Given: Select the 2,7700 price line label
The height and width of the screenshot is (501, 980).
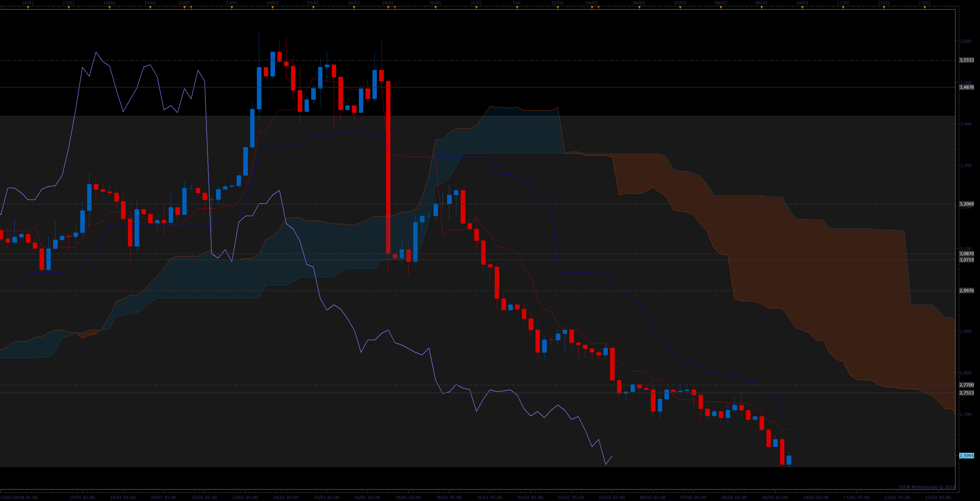Looking at the screenshot, I should 966,385.
